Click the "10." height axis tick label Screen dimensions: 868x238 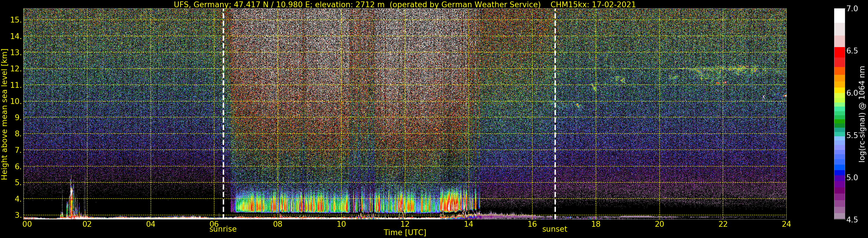tap(16, 101)
